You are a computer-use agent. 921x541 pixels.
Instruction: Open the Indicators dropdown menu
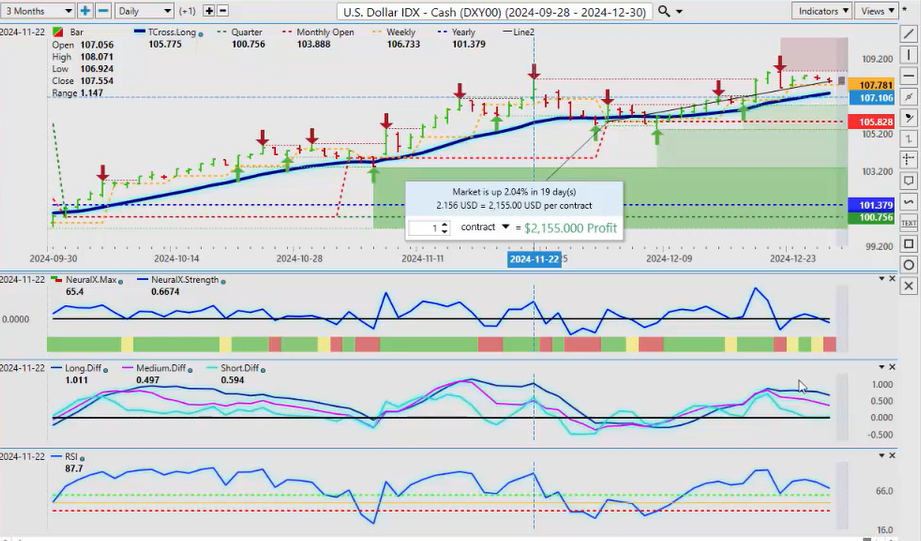(x=821, y=11)
